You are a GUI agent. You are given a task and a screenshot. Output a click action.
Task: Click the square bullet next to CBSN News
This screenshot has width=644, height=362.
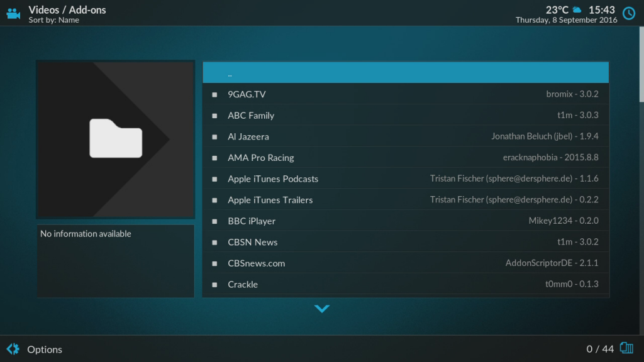tap(214, 243)
